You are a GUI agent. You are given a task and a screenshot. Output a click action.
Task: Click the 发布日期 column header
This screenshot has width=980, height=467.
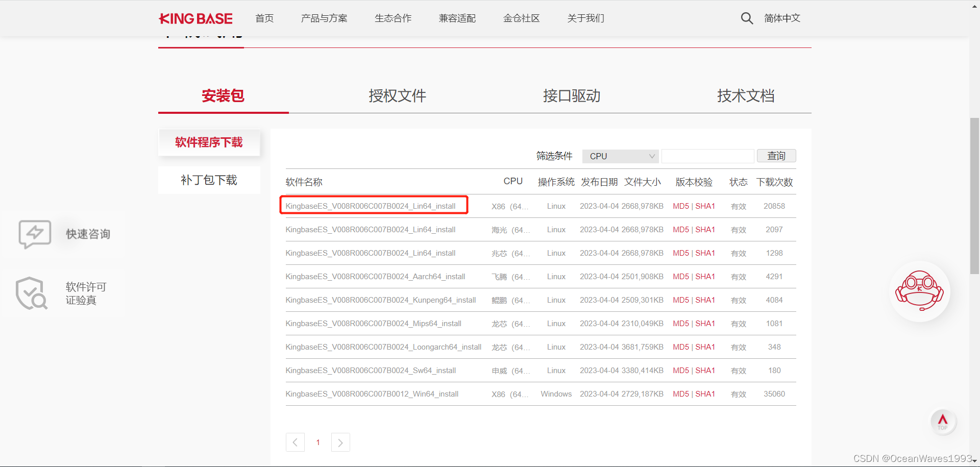coord(599,182)
